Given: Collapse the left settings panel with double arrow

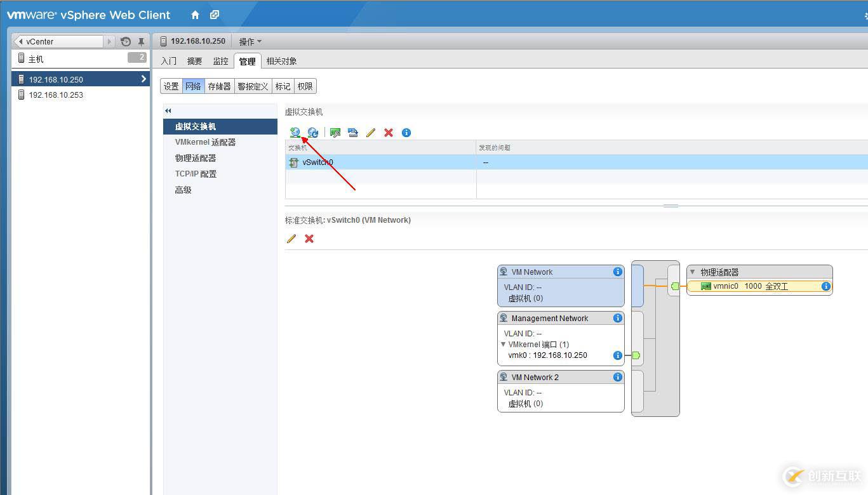Looking at the screenshot, I should coord(168,111).
